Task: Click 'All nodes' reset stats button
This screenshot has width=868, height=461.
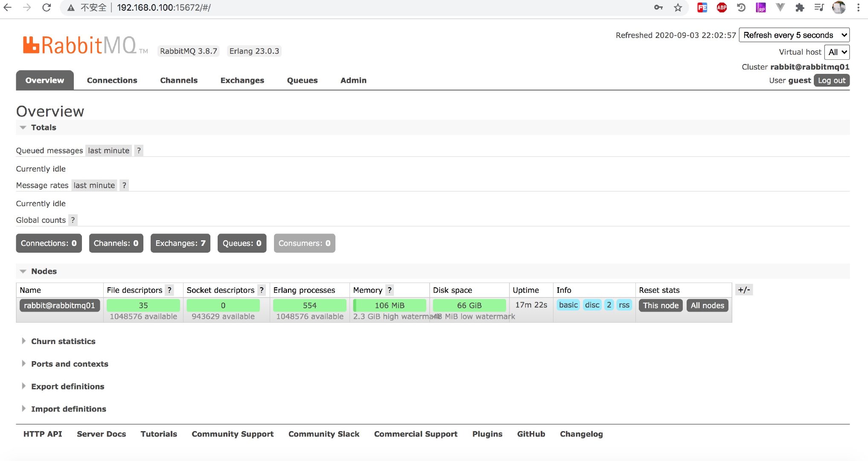Action: click(x=707, y=305)
